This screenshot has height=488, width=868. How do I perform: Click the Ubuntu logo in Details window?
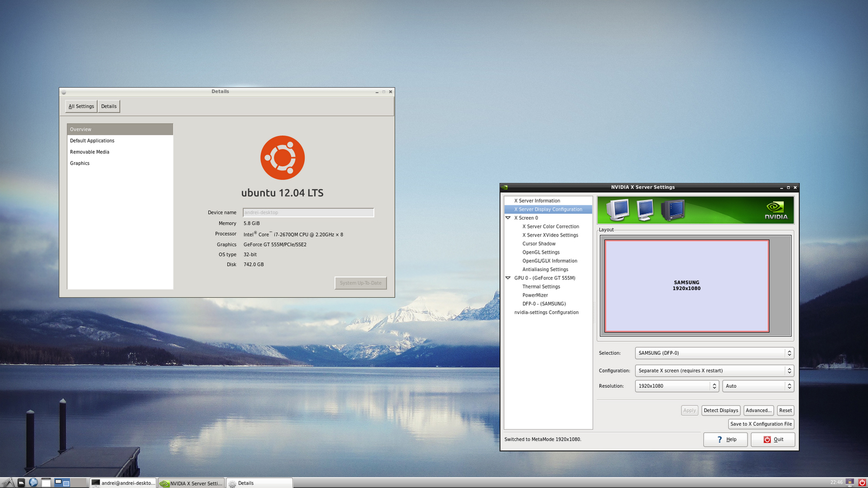(x=283, y=158)
